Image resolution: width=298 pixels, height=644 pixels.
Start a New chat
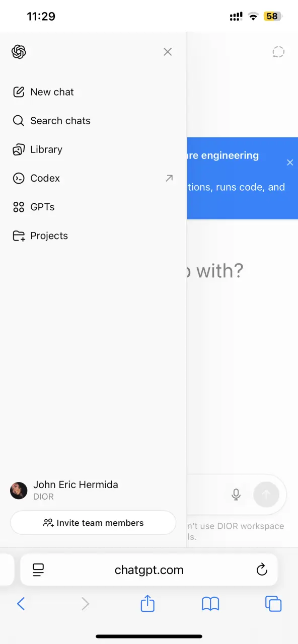(x=93, y=92)
